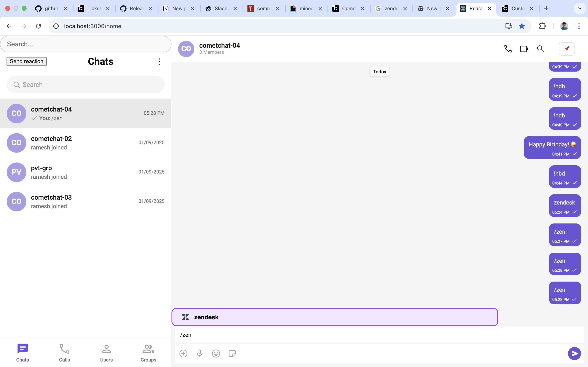Open the Chats three-dot options menu

point(159,61)
